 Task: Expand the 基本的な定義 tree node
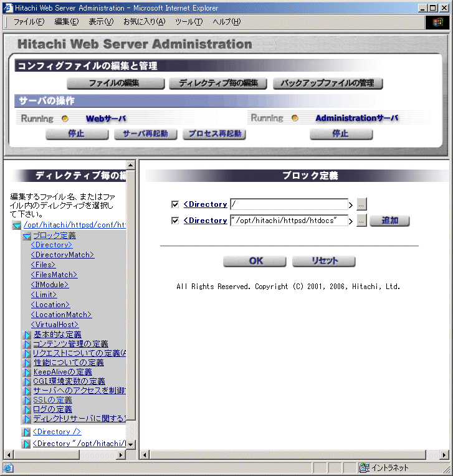point(27,335)
